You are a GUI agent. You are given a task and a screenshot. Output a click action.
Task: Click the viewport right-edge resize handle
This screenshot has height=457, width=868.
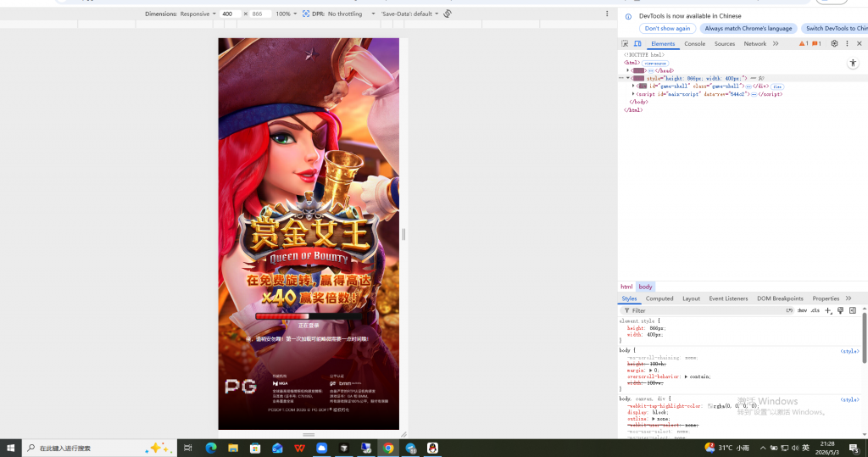(x=403, y=234)
